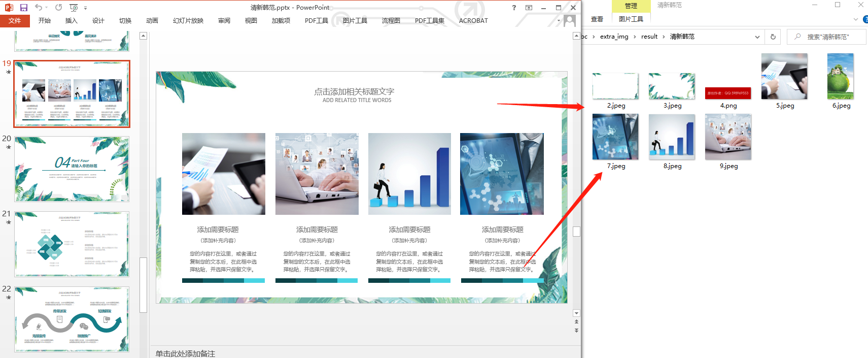Save the presentation with the floppy disk icon

pos(23,8)
